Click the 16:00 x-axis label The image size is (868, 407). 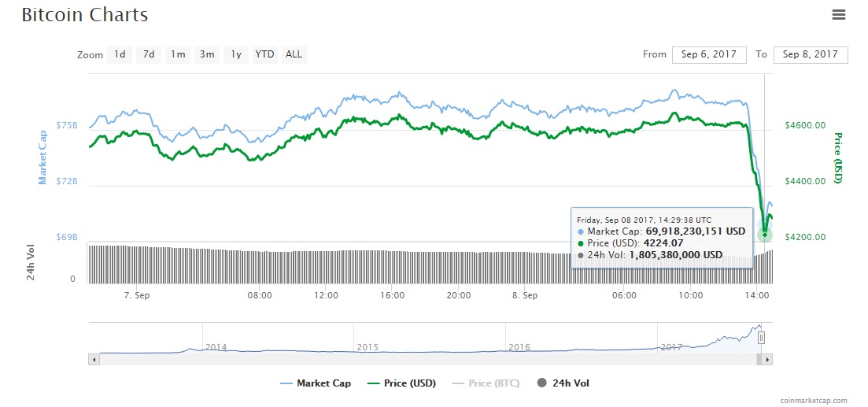392,295
